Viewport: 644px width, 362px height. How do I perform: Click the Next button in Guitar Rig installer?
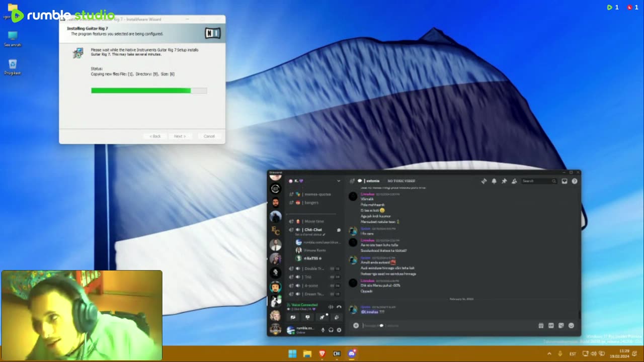click(180, 136)
